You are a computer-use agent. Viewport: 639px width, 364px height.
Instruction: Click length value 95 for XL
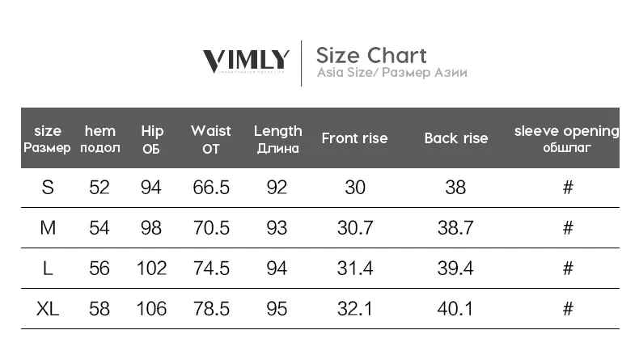277,308
